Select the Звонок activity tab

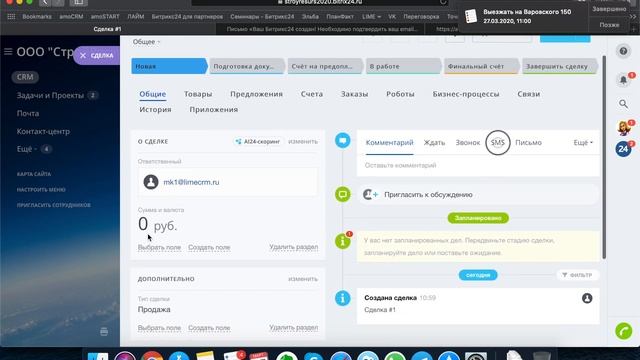click(x=468, y=142)
